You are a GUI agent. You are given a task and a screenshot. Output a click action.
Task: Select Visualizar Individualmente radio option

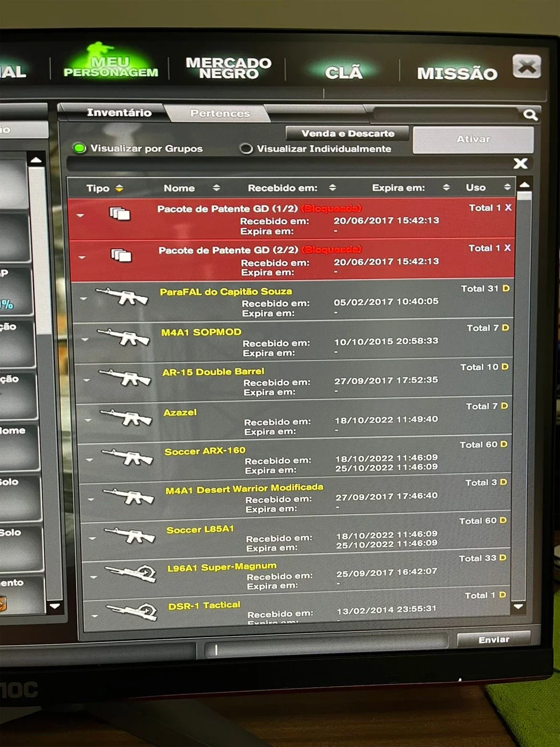(x=246, y=149)
